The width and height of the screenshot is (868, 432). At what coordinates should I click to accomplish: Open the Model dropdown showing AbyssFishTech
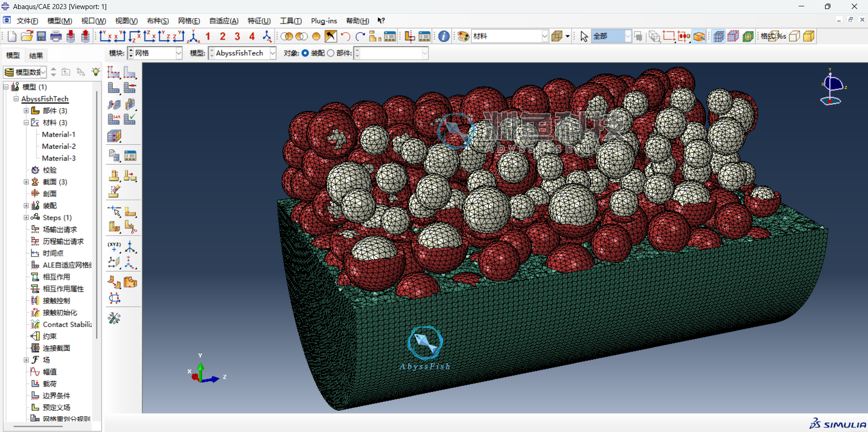(x=242, y=53)
